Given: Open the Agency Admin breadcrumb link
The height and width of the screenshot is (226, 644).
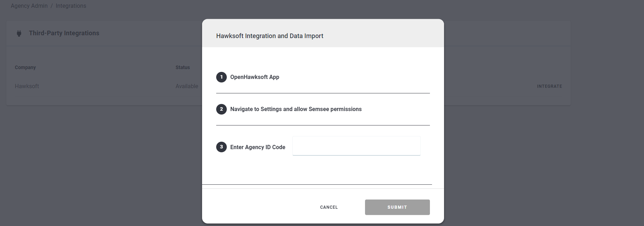Looking at the screenshot, I should pos(29,6).
